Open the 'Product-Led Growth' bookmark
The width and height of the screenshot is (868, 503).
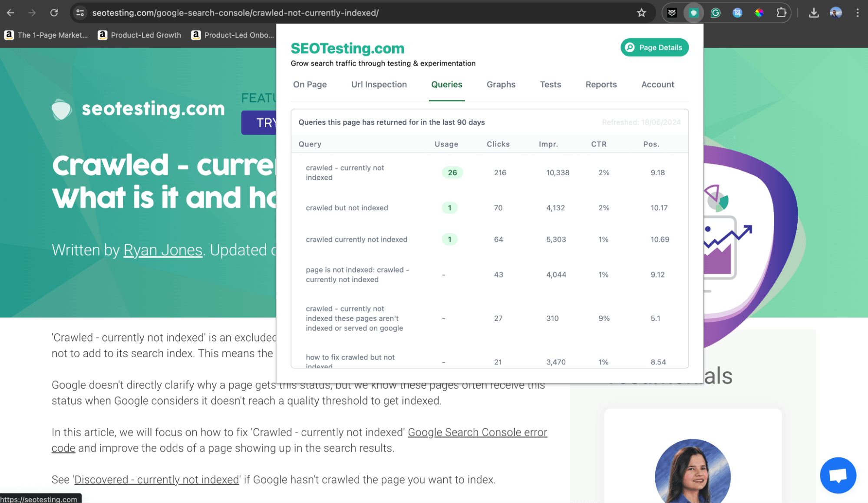[139, 35]
